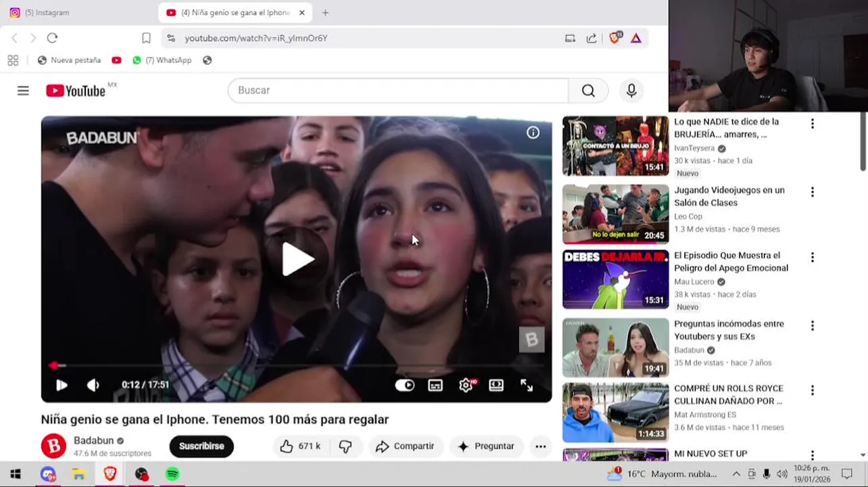Screen dimensions: 868x487
Task: Open the Mau Lucero channel name
Action: [x=694, y=281]
